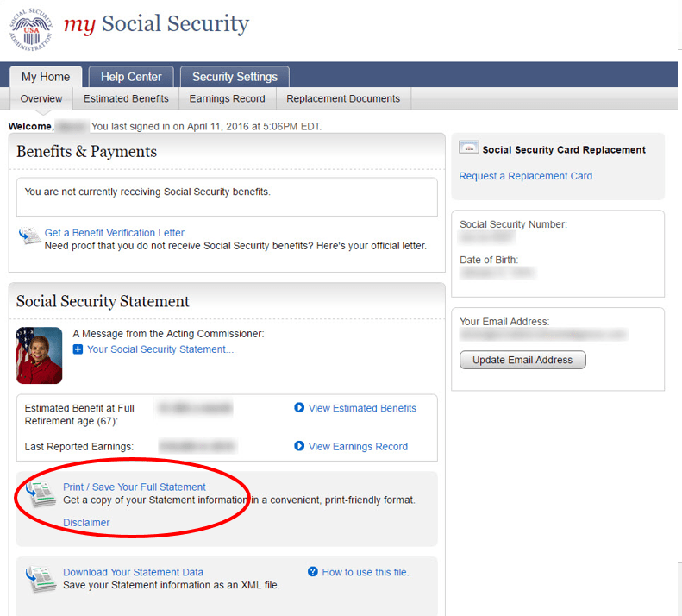Image resolution: width=682 pixels, height=616 pixels.
Task: Expand Your Social Security Statement message link
Action: (160, 349)
